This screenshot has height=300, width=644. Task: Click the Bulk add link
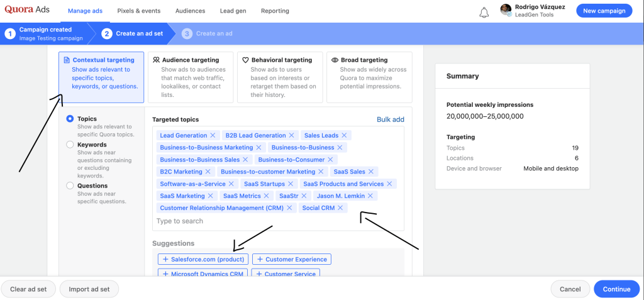coord(390,119)
